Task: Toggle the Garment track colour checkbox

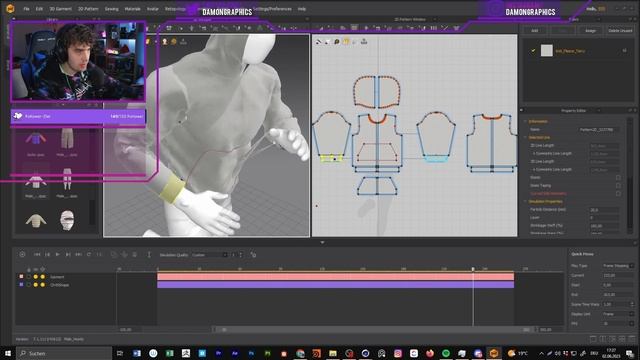Action: (x=21, y=277)
